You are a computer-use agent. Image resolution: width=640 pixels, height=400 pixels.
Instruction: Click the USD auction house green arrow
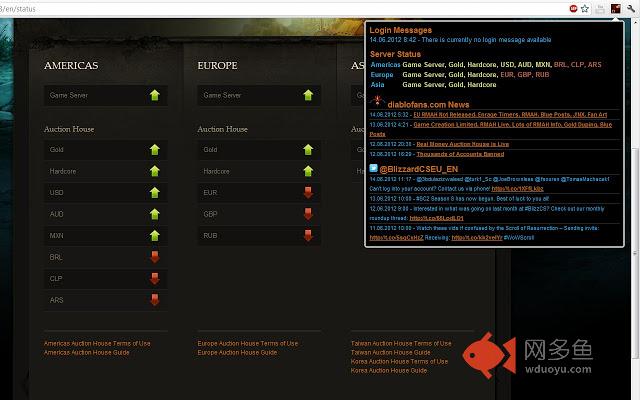click(x=155, y=193)
